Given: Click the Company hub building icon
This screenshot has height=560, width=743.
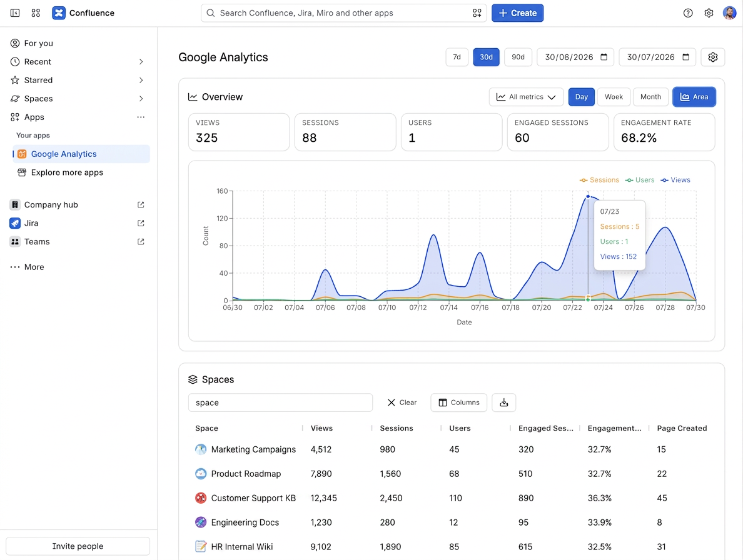Looking at the screenshot, I should (x=15, y=204).
